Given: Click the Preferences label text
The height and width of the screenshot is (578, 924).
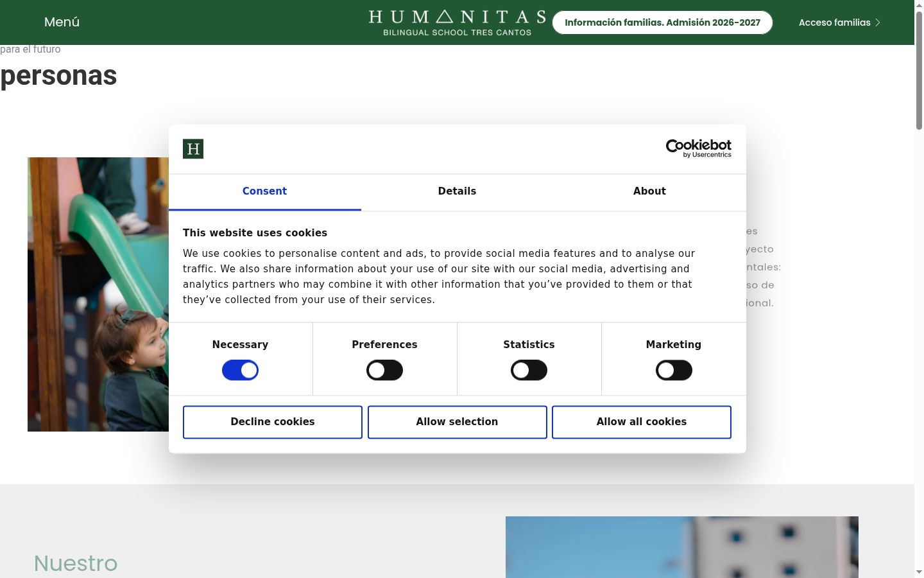Looking at the screenshot, I should tap(384, 345).
